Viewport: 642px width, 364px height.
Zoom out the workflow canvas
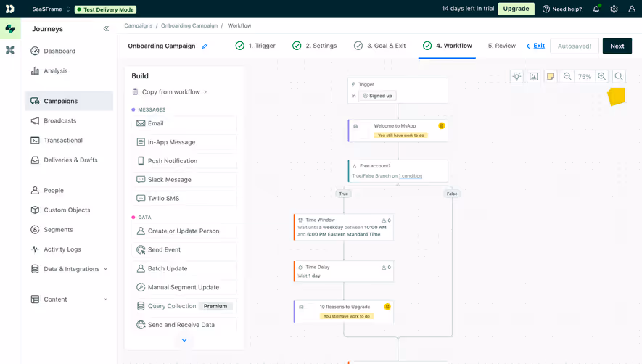[x=567, y=77]
